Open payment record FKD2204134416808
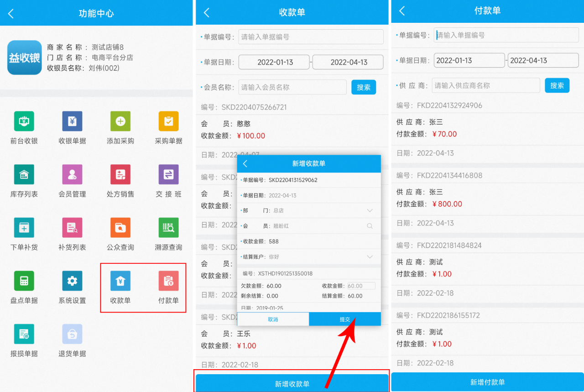Image resolution: width=584 pixels, height=392 pixels. click(487, 192)
